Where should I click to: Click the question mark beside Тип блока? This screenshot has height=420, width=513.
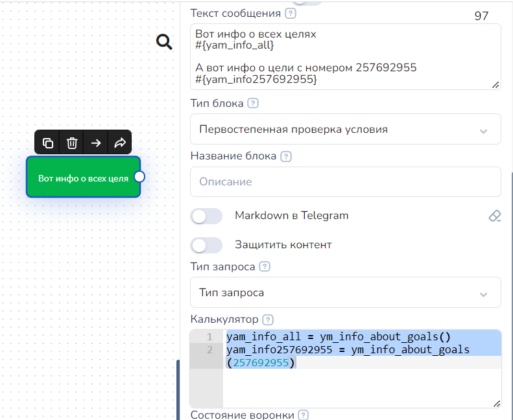click(x=253, y=104)
